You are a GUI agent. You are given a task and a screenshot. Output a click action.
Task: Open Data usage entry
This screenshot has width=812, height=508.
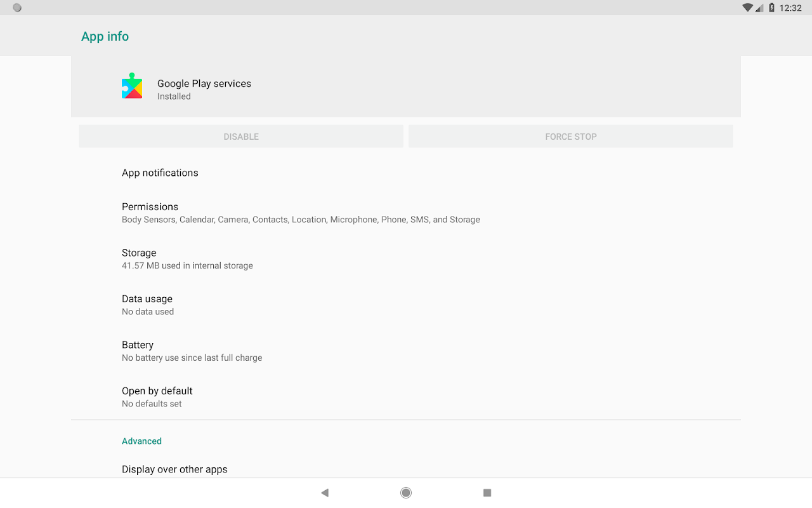click(x=406, y=305)
